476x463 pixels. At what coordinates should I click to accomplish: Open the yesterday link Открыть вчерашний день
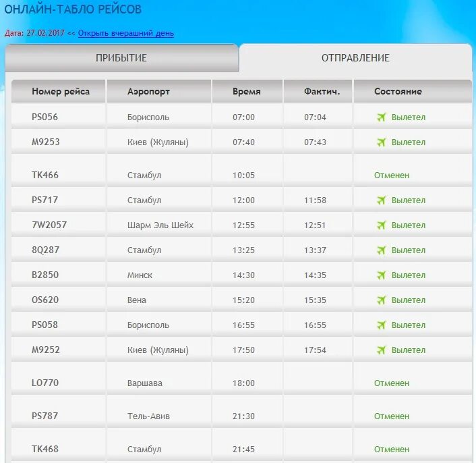click(x=126, y=33)
